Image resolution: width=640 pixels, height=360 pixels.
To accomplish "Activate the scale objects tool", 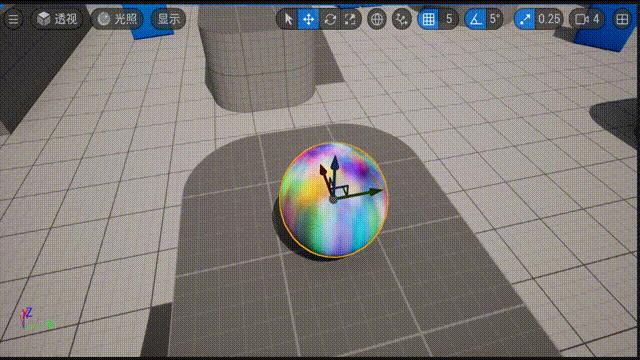I will point(350,19).
